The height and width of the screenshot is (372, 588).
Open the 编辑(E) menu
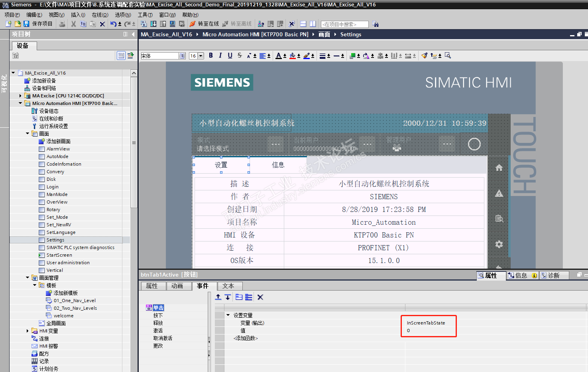pos(34,15)
